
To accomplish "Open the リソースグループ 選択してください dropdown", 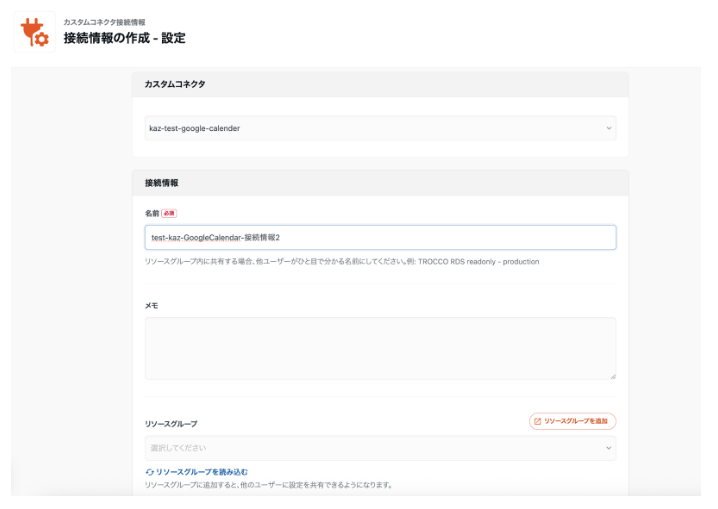I will (x=380, y=447).
